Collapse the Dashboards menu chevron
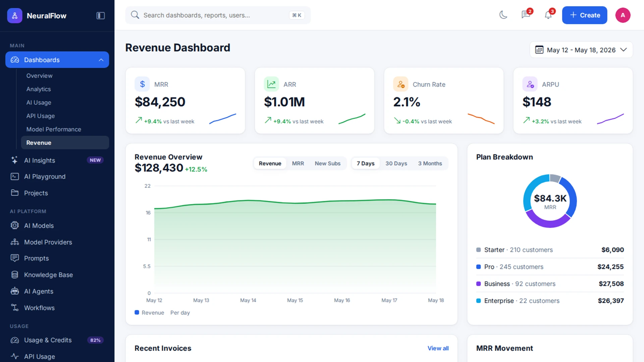644x362 pixels. 101,60
